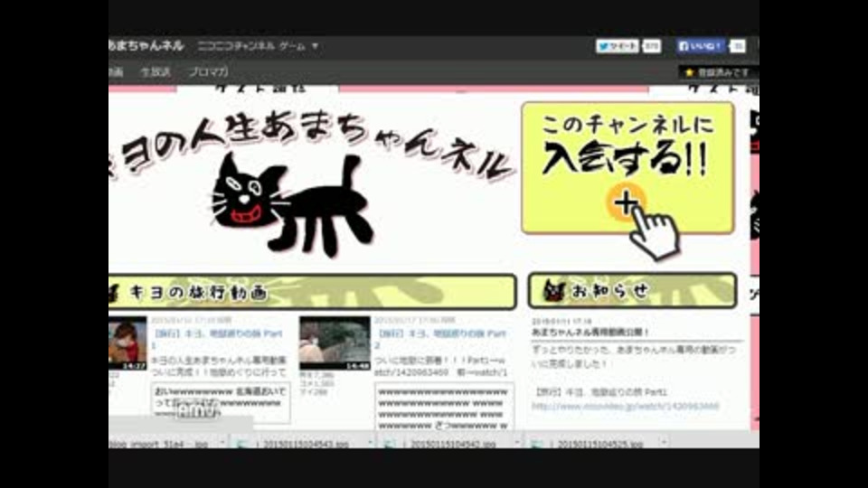Open the ニコニコチャンネル ゲーム dropdown arrow

pyautogui.click(x=315, y=46)
